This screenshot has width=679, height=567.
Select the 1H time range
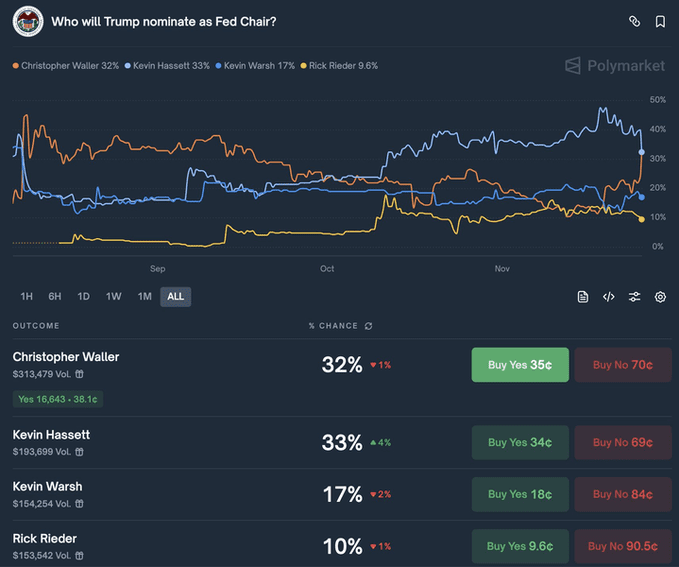[x=27, y=297]
